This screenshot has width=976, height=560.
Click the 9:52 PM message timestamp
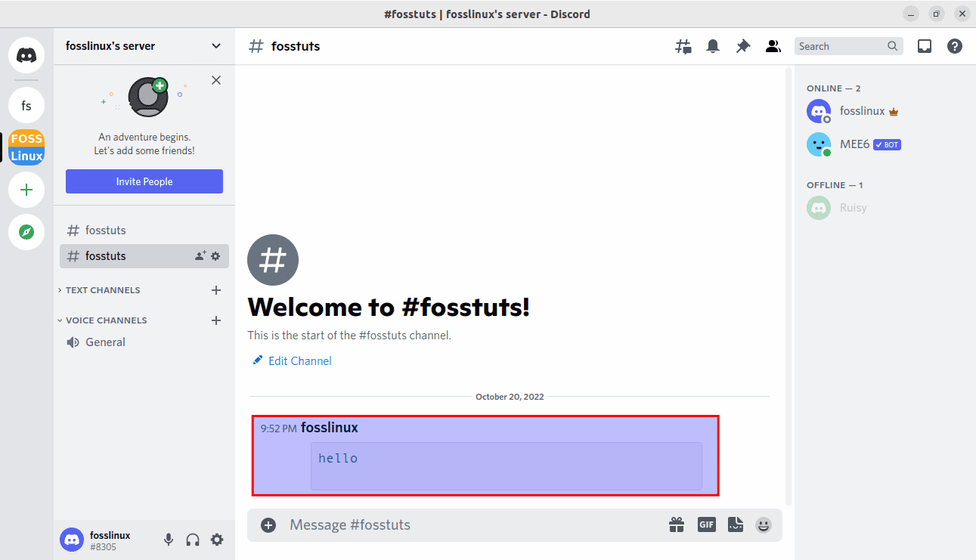pos(278,429)
